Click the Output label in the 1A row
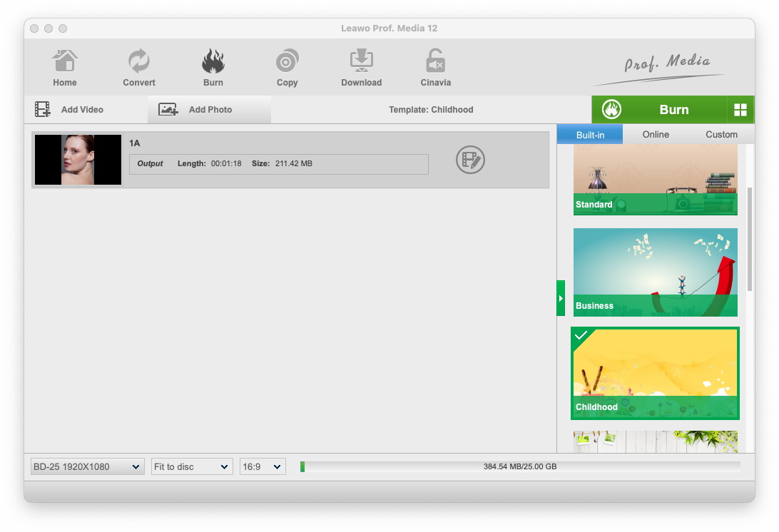Viewport: 779px width, 532px height. [x=150, y=163]
